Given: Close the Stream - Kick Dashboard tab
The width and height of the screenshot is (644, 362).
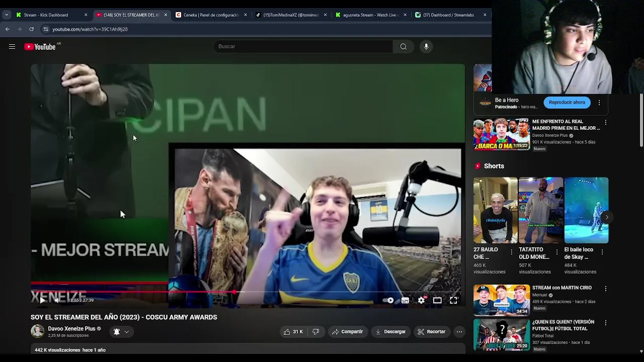Looking at the screenshot, I should [86, 15].
